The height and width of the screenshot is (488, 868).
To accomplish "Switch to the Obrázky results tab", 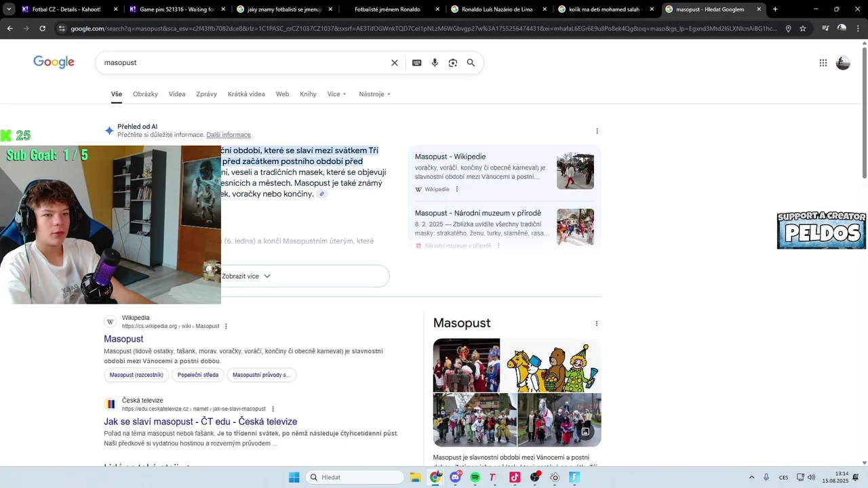I will point(145,94).
